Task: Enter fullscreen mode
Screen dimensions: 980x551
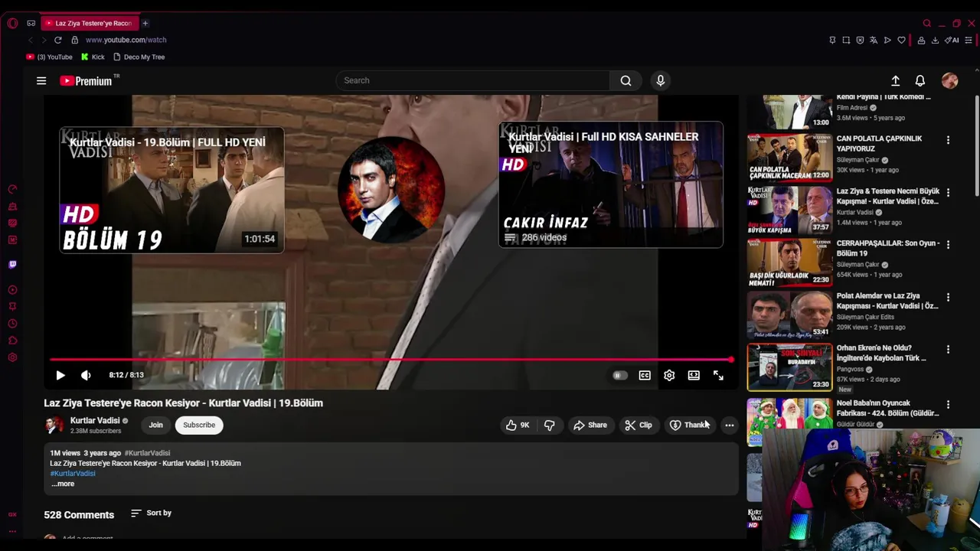Action: 718,375
